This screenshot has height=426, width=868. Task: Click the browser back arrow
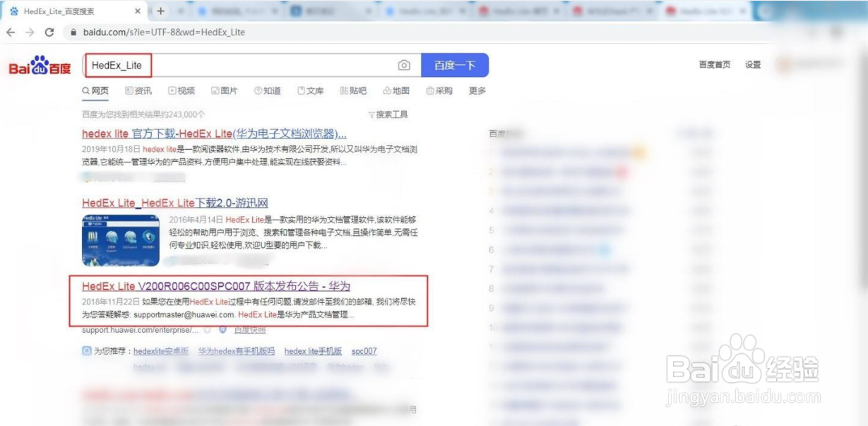(x=11, y=32)
